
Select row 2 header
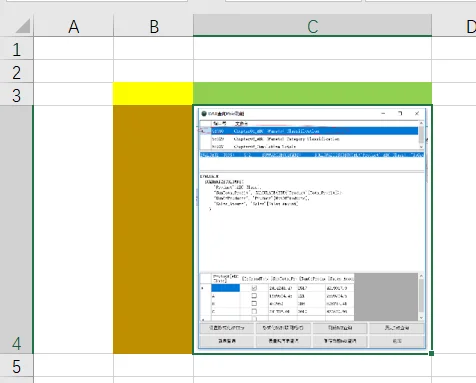[16, 71]
